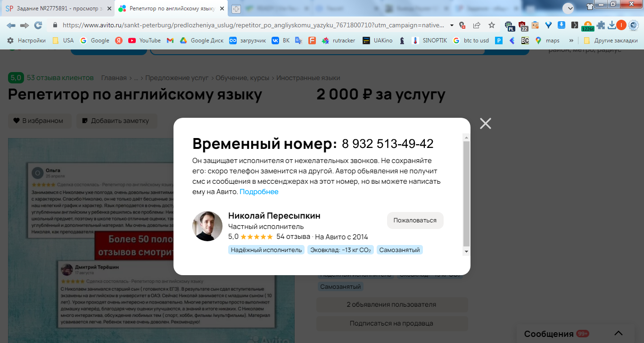Expand the 'Сообщения' chat panel chevron
644x343 pixels.
click(x=619, y=333)
